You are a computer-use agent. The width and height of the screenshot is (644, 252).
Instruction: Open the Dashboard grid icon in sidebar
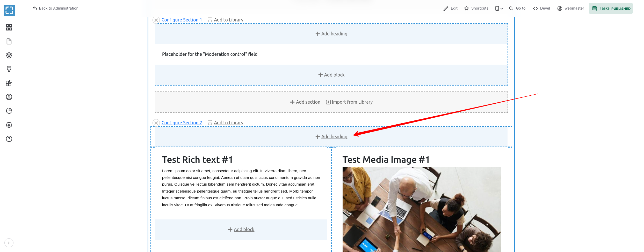9,27
